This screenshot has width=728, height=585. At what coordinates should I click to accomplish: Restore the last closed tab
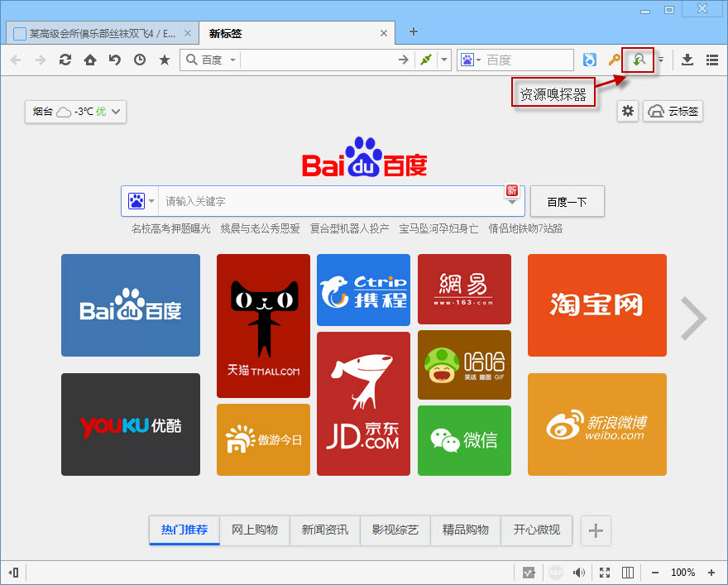click(115, 60)
